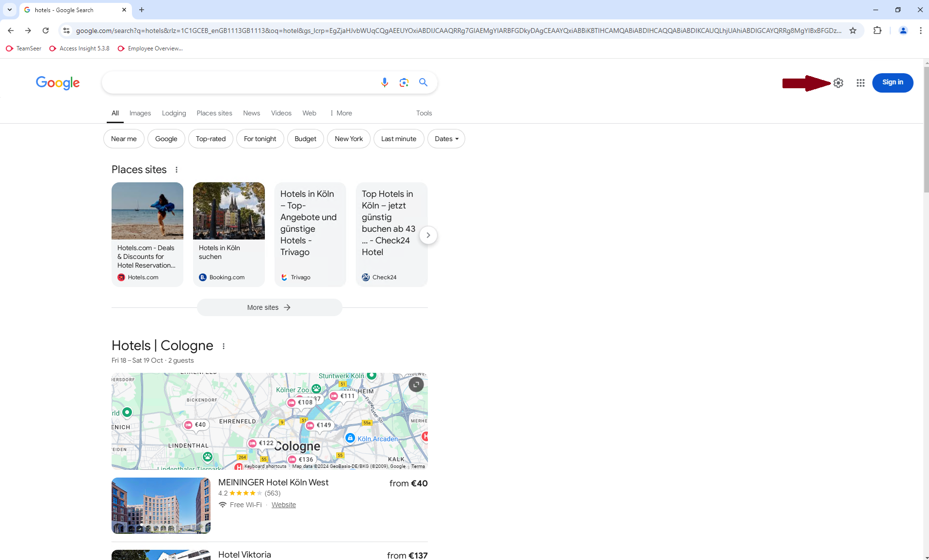929x560 pixels.
Task: Open the Trivago Hotels in Köln card
Action: [x=310, y=235]
